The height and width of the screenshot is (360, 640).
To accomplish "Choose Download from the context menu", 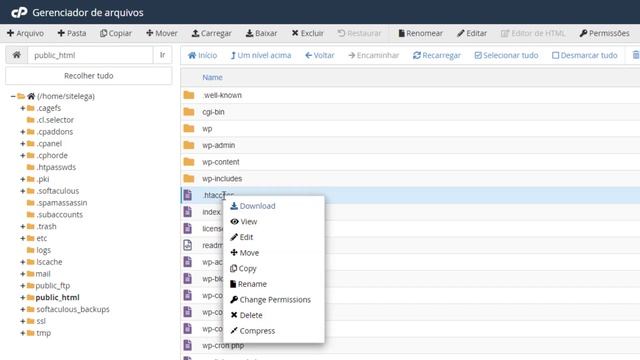I will [x=253, y=206].
